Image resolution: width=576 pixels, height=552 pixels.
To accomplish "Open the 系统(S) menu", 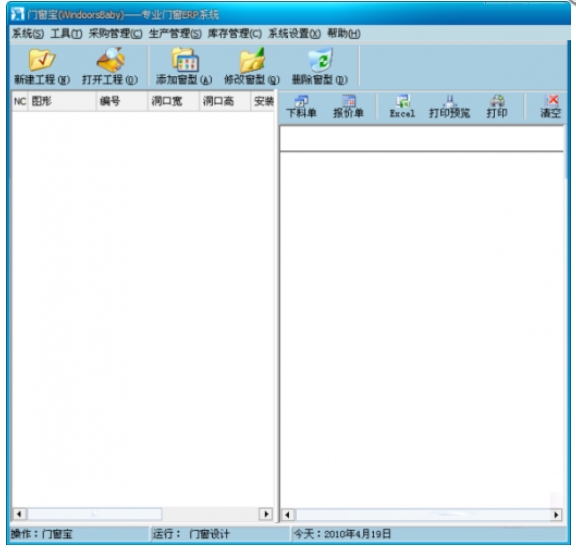I will click(28, 34).
